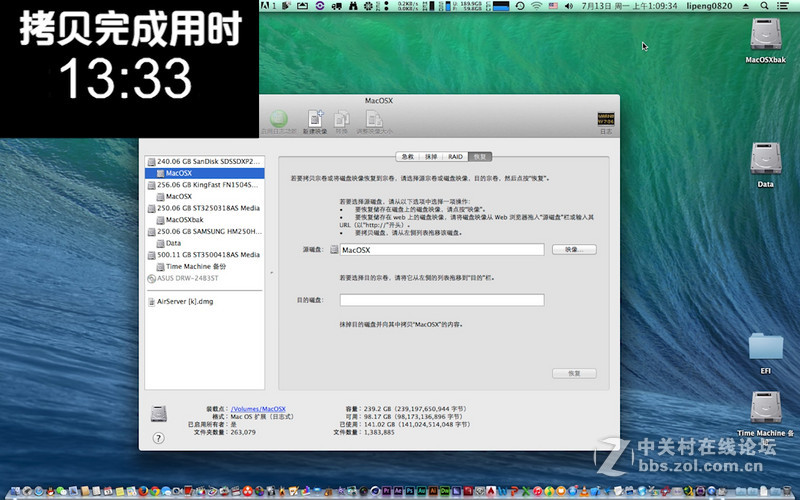The image size is (800, 500).
Task: Click the Convert (转换) toolbar icon
Action: [341, 120]
